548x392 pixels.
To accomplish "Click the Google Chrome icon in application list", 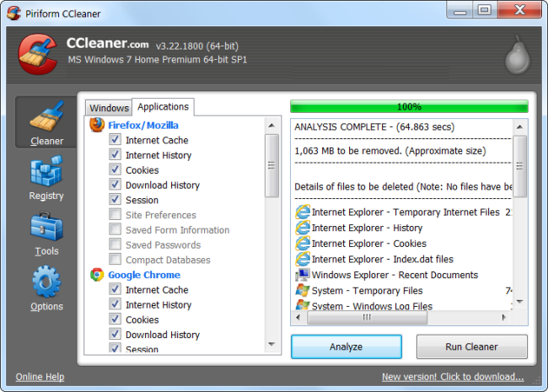I will [97, 275].
